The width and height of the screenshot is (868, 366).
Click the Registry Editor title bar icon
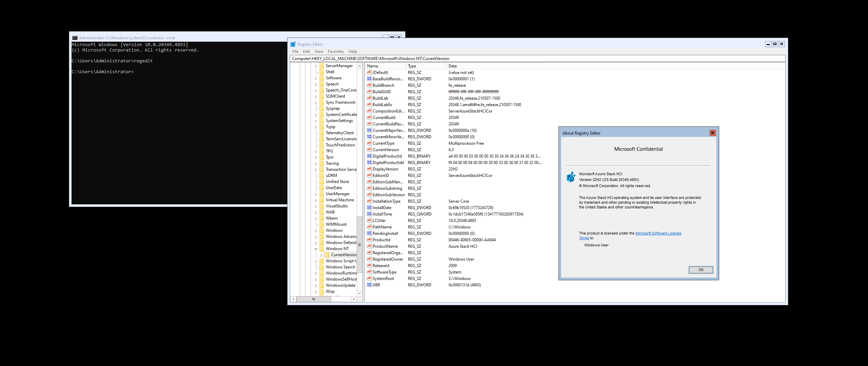click(x=293, y=44)
